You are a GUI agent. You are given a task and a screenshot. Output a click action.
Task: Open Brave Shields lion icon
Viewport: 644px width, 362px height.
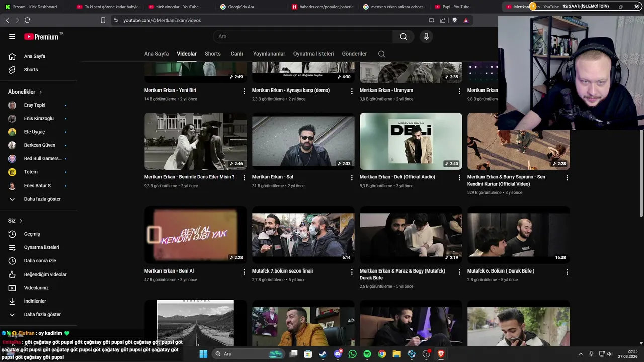(454, 20)
